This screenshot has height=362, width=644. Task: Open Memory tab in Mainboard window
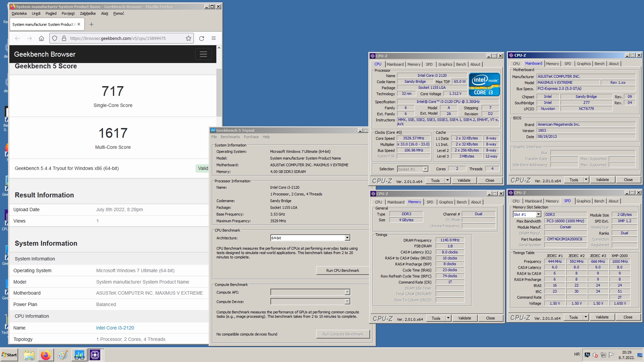pos(552,64)
